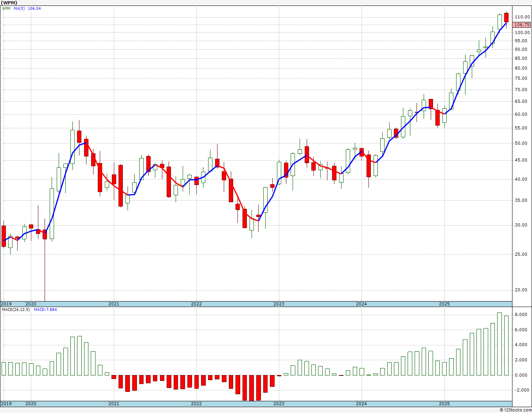Viewport: 532px width, 413px height.
Task: Select 2020 on the MACD panel time axis
Action: (31, 404)
